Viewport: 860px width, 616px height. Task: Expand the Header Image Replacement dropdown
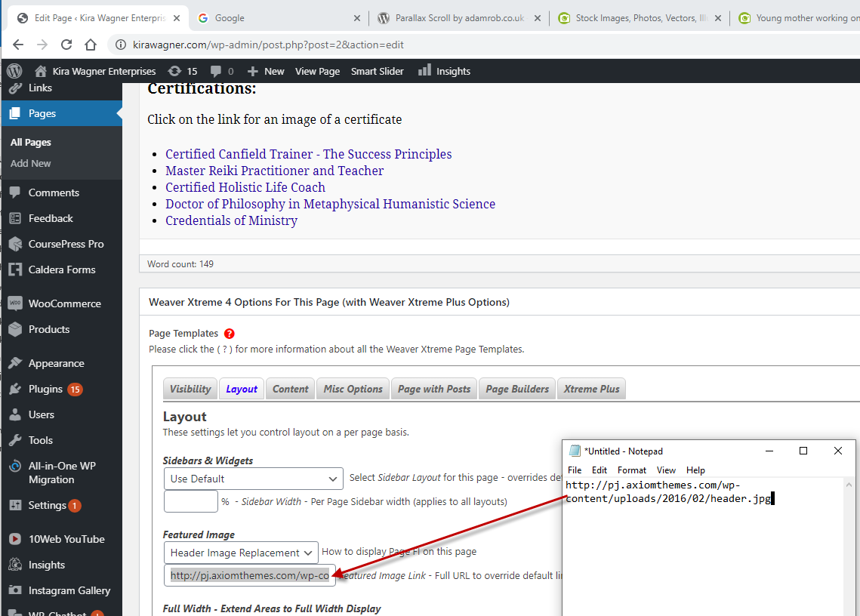[241, 553]
